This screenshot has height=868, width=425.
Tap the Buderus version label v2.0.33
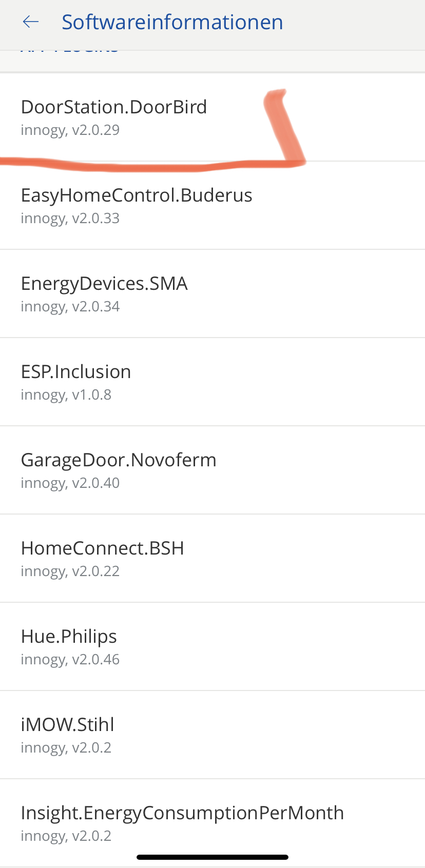(70, 219)
